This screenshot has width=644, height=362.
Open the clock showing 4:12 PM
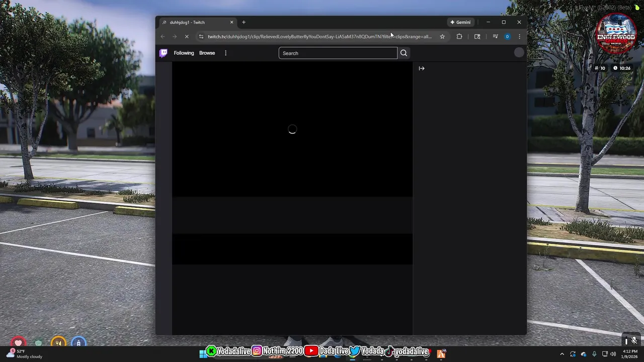pyautogui.click(x=630, y=354)
